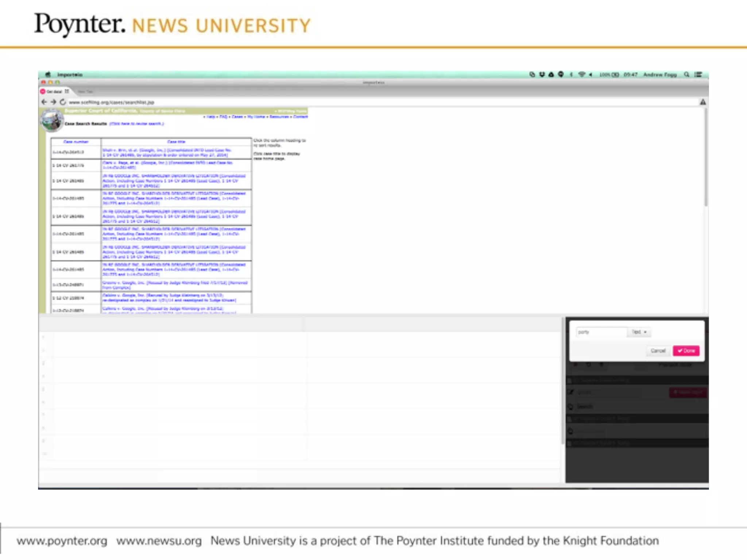Click the address bar URL
747x560 pixels.
coord(112,102)
